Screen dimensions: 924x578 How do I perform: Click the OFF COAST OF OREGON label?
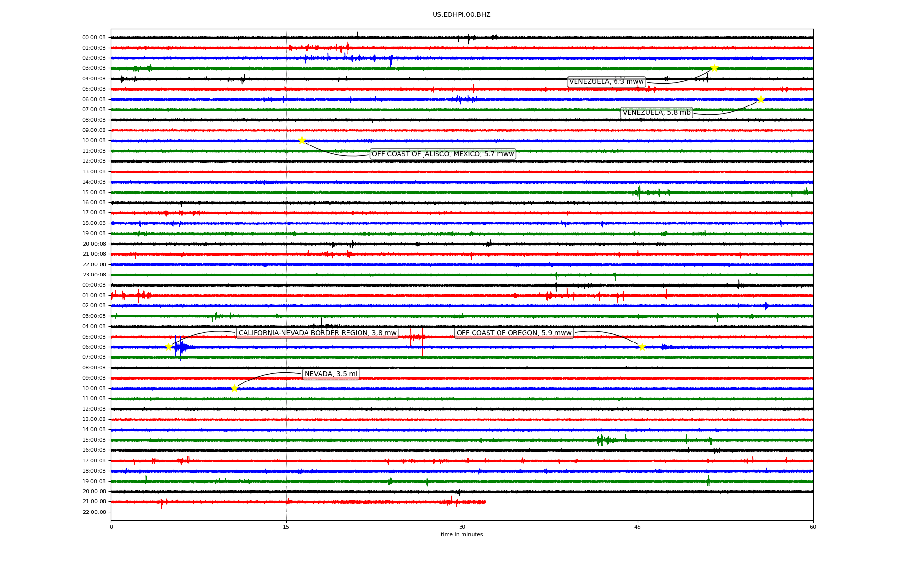514,333
